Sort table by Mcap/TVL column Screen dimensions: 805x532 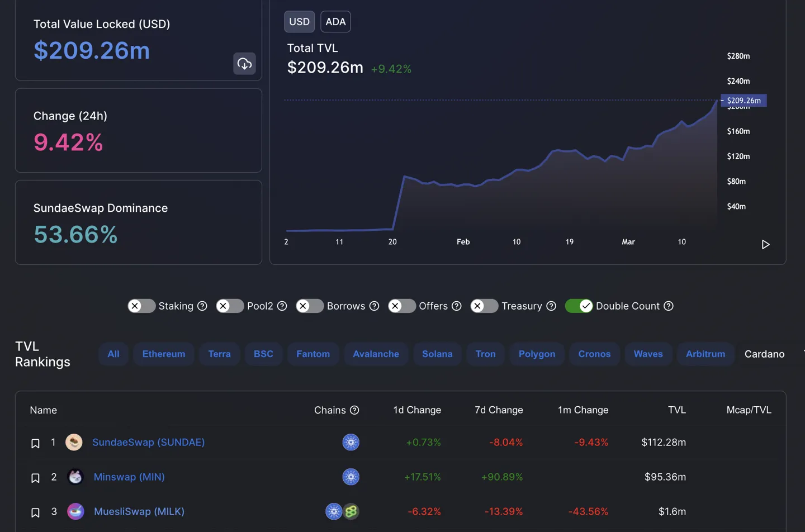(x=749, y=410)
